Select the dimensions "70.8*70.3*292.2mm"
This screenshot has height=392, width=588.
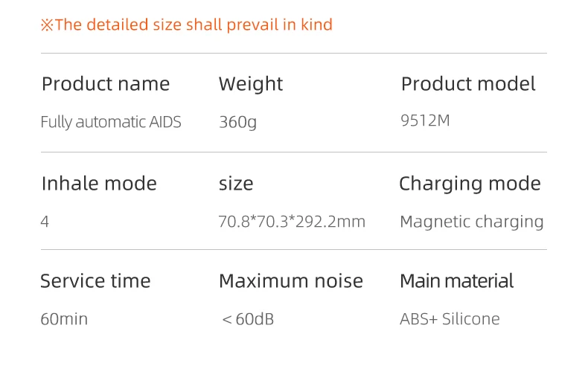pos(292,222)
